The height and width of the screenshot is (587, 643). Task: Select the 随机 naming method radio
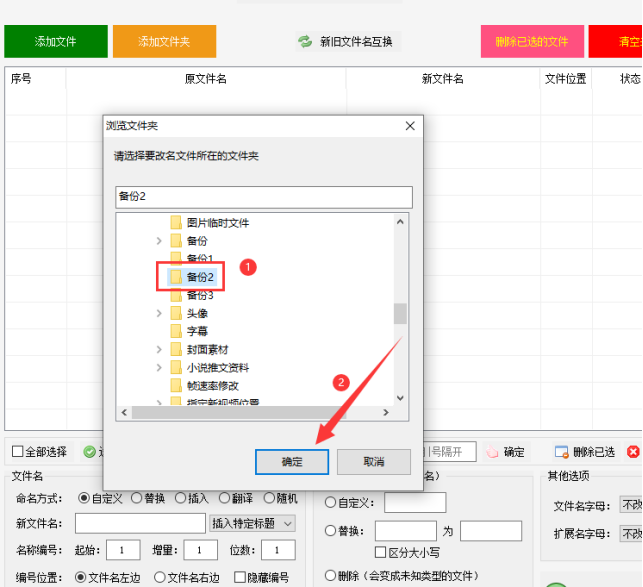coord(269,498)
